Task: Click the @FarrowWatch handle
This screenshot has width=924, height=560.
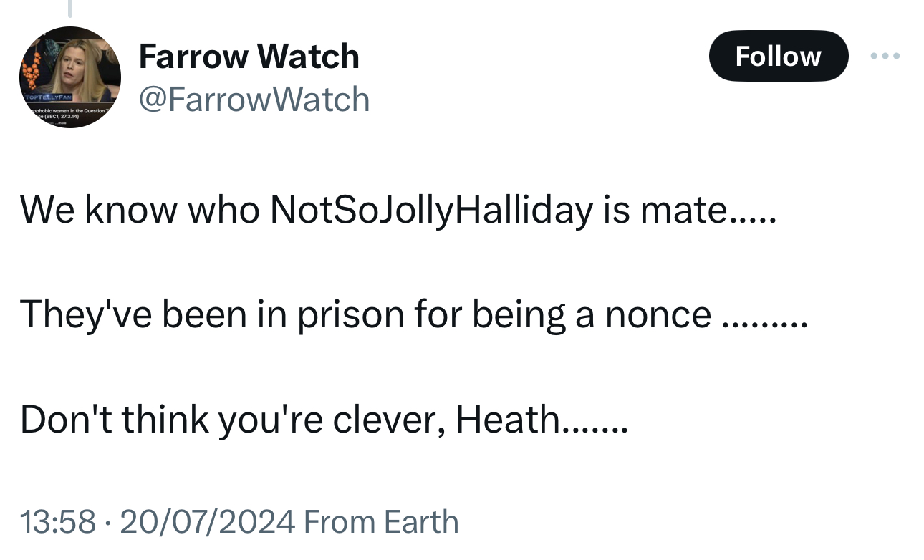Action: [254, 99]
